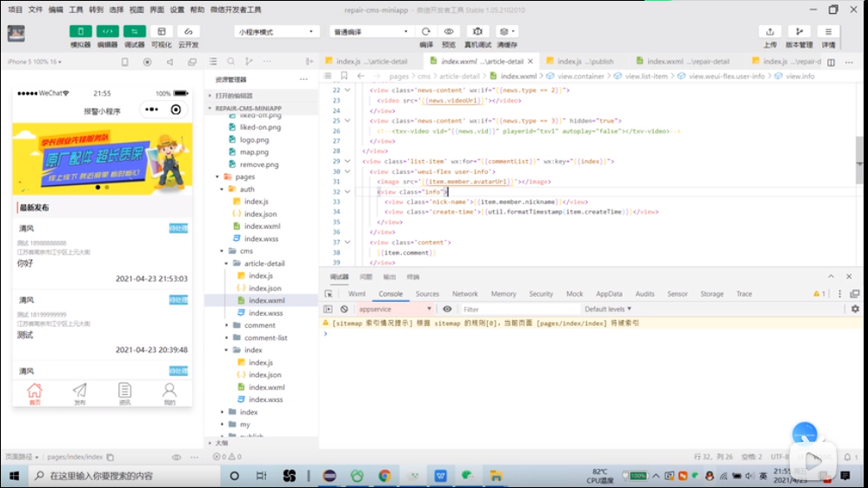Collapse the auth folder
Viewport: 868px width, 488px height.
[x=222, y=190]
